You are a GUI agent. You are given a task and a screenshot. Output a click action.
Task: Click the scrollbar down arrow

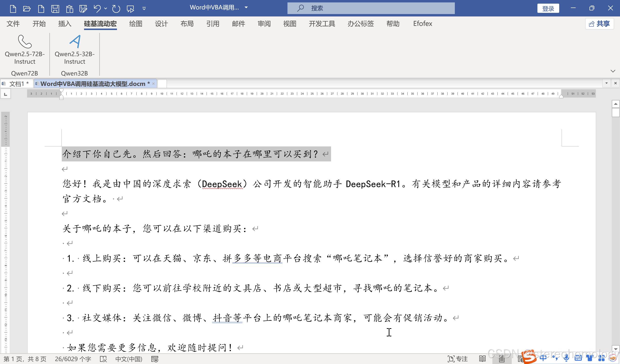615,349
